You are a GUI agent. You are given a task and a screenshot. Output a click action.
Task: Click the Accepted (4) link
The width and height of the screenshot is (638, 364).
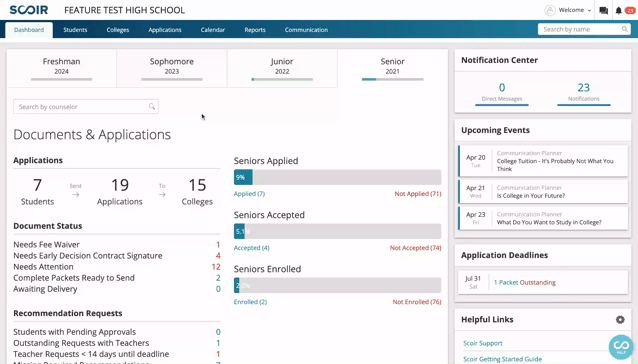251,248
